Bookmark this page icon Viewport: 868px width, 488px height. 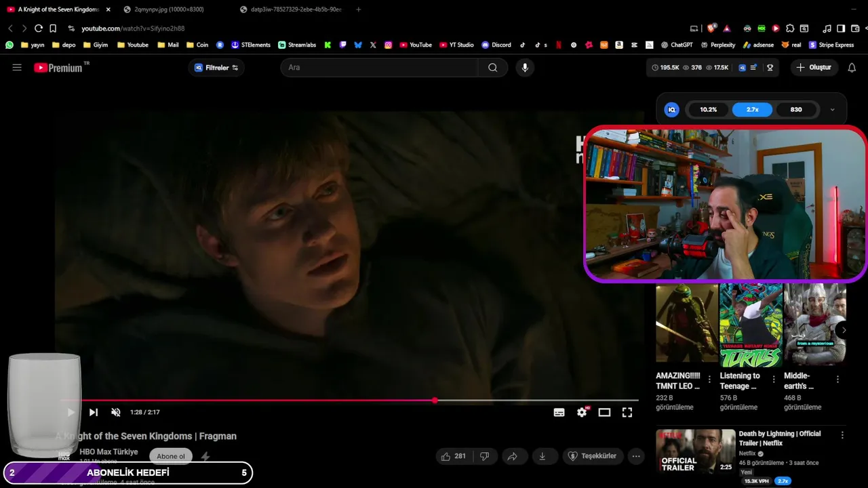coord(53,28)
